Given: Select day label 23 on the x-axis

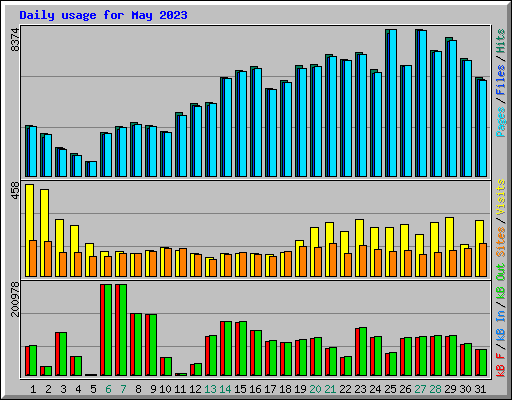Looking at the screenshot, I should click(360, 389).
